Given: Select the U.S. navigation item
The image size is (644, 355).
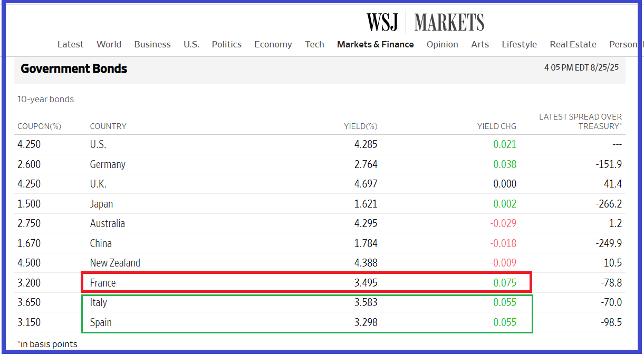Looking at the screenshot, I should click(191, 44).
